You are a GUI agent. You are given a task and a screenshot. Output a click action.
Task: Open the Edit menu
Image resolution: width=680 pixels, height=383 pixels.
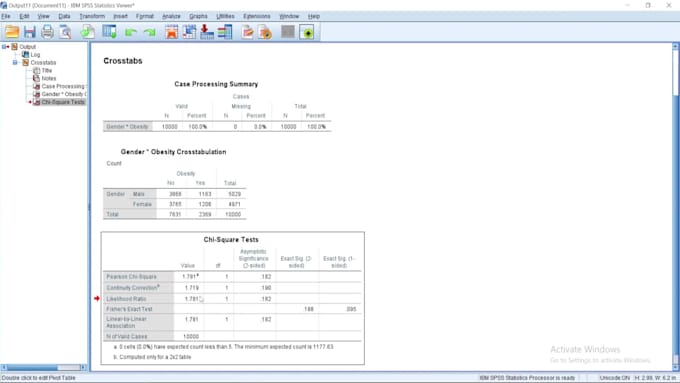[24, 16]
